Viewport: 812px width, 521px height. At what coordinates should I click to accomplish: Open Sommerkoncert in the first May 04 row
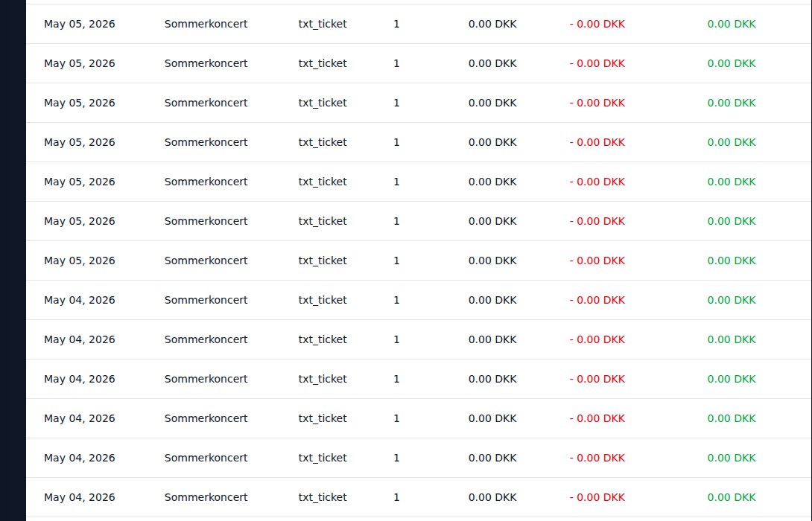click(206, 300)
